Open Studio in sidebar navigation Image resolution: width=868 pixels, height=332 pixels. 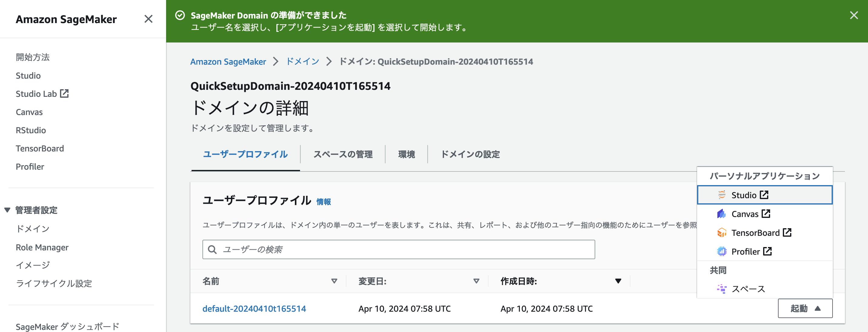[28, 75]
